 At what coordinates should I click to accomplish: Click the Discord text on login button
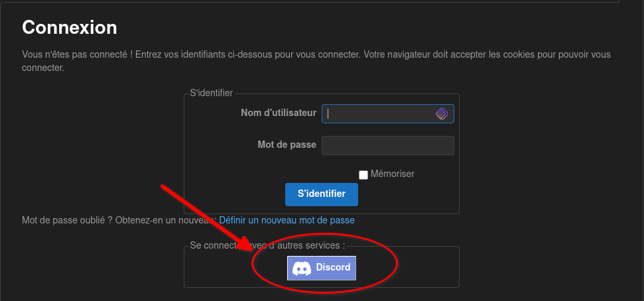pyautogui.click(x=333, y=267)
